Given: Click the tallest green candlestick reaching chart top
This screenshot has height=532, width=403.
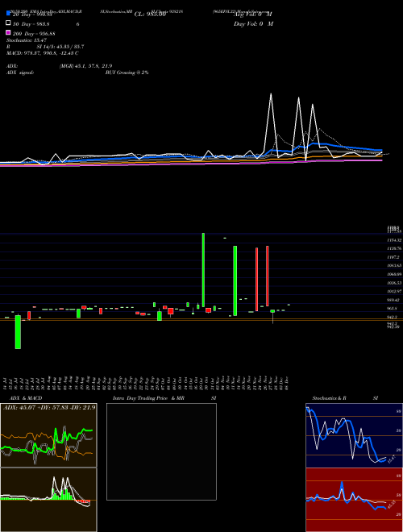Looking at the screenshot, I should tap(203, 270).
